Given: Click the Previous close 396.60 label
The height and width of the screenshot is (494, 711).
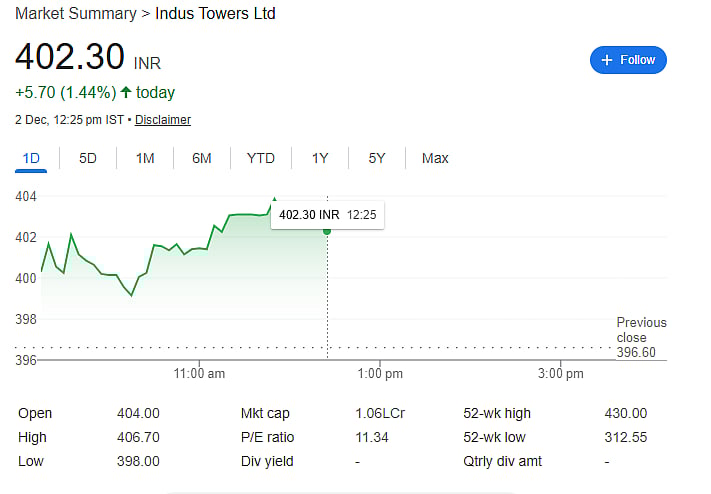Looking at the screenshot, I should point(640,337).
